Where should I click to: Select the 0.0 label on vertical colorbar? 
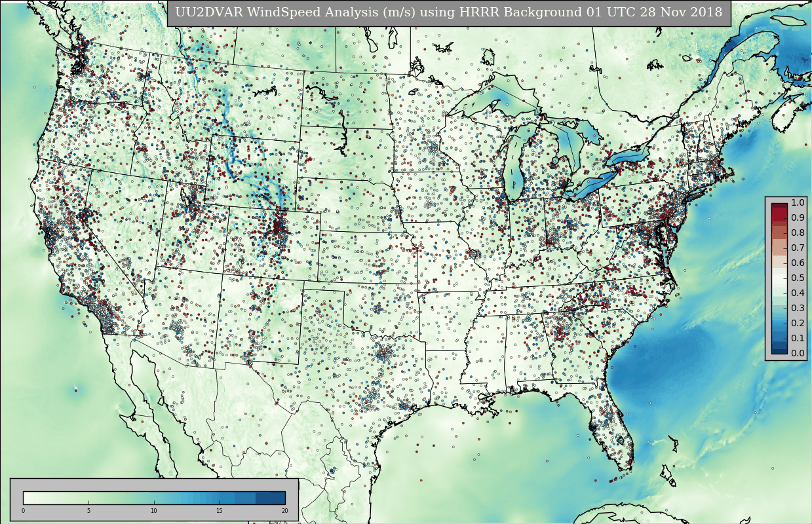(x=798, y=353)
